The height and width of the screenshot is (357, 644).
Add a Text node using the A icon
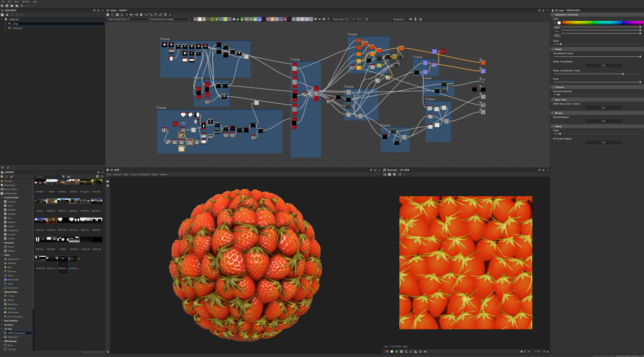[276, 19]
